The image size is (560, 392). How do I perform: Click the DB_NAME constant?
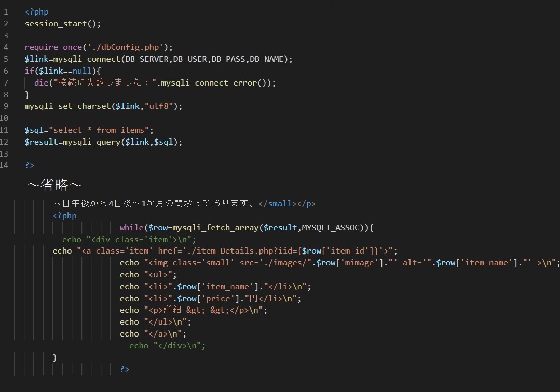(267, 59)
